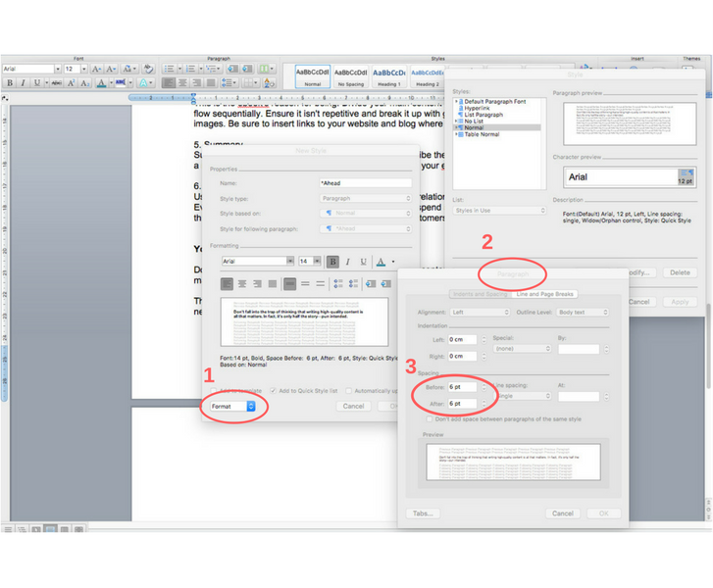Open the 'Style based on' dropdown

[366, 213]
